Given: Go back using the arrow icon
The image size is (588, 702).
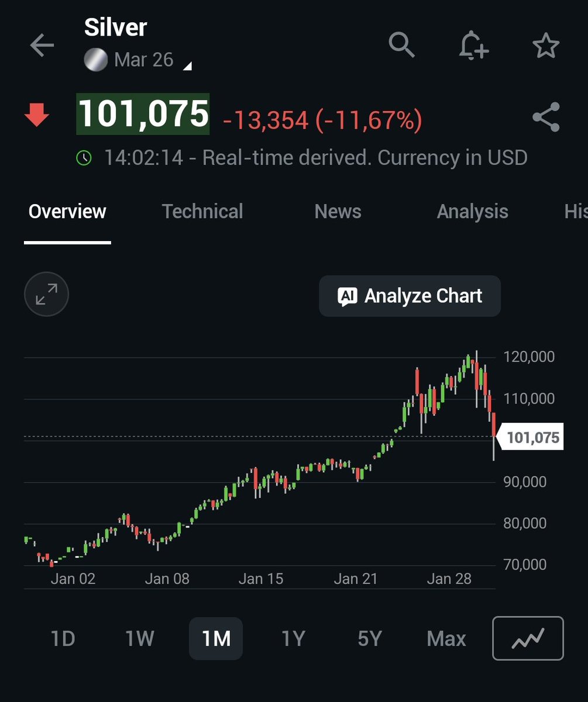Looking at the screenshot, I should point(42,46).
